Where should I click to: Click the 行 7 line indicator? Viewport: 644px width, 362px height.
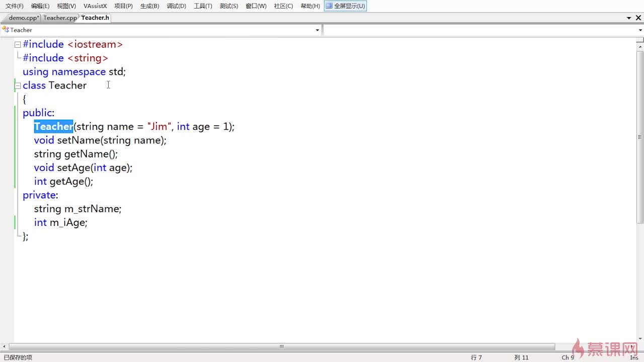(476, 357)
